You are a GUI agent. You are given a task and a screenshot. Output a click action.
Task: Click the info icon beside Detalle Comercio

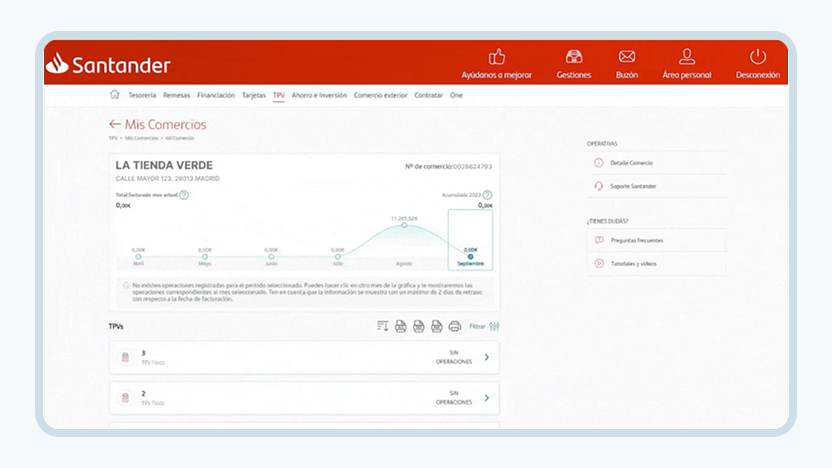click(599, 163)
